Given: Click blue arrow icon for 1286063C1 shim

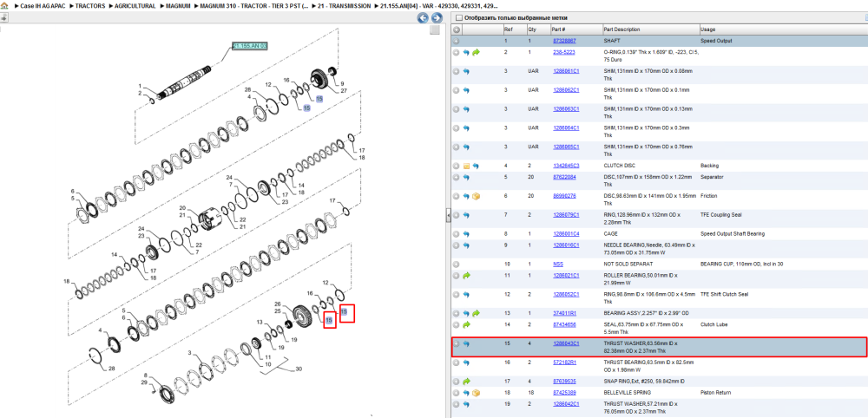Looking at the screenshot, I should click(466, 109).
